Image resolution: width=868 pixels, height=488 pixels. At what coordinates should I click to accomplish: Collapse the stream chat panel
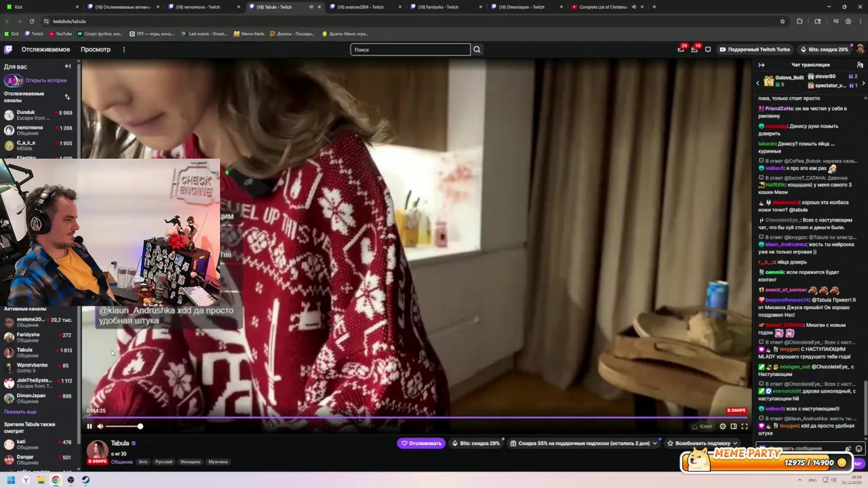point(761,65)
